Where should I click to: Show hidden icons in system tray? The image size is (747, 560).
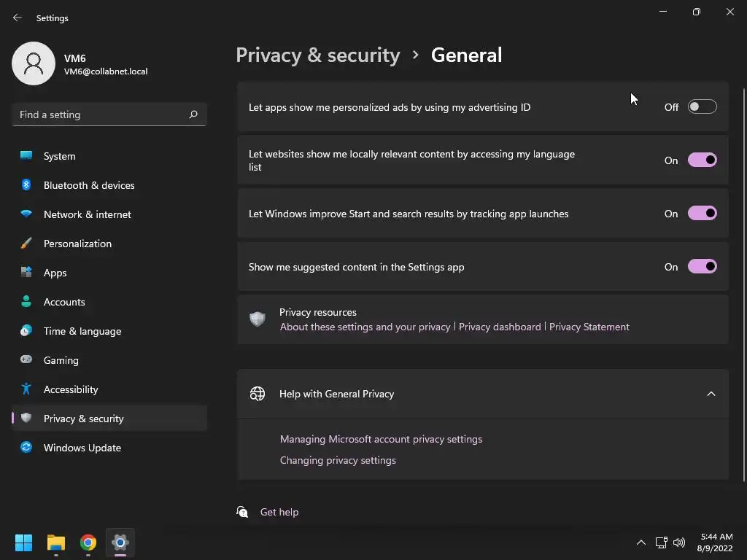[640, 542]
